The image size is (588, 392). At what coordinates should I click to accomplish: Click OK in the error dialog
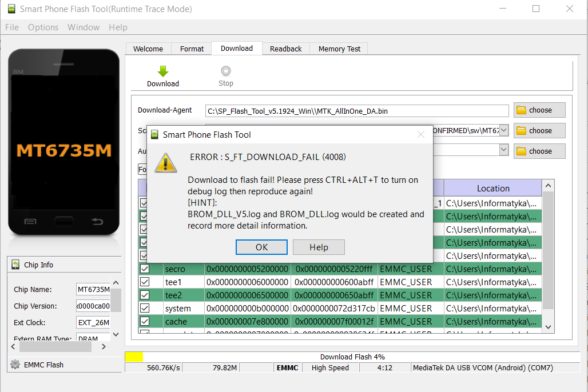coord(261,247)
